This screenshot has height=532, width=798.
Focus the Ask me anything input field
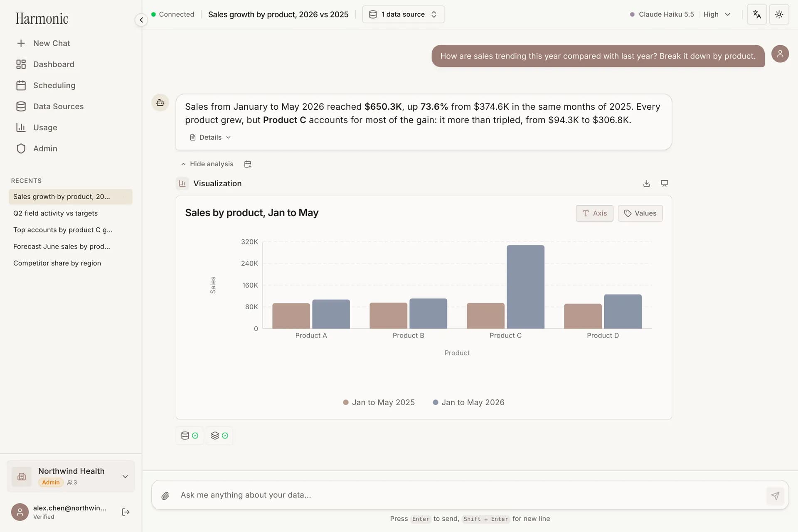click(470, 495)
